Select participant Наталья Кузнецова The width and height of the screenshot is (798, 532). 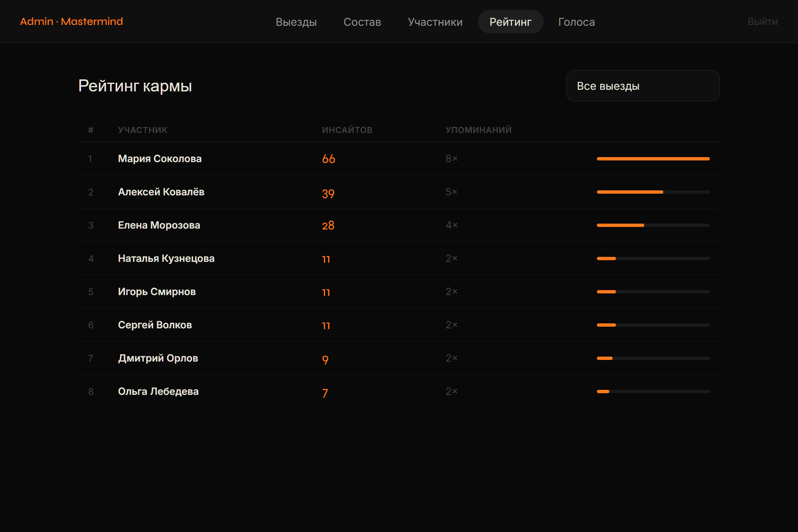pyautogui.click(x=166, y=259)
